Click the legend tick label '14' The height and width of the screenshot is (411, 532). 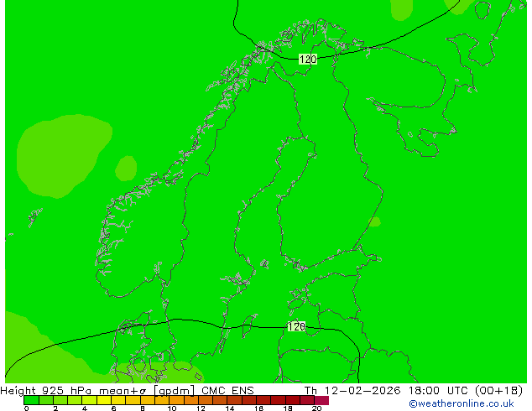coord(230,408)
